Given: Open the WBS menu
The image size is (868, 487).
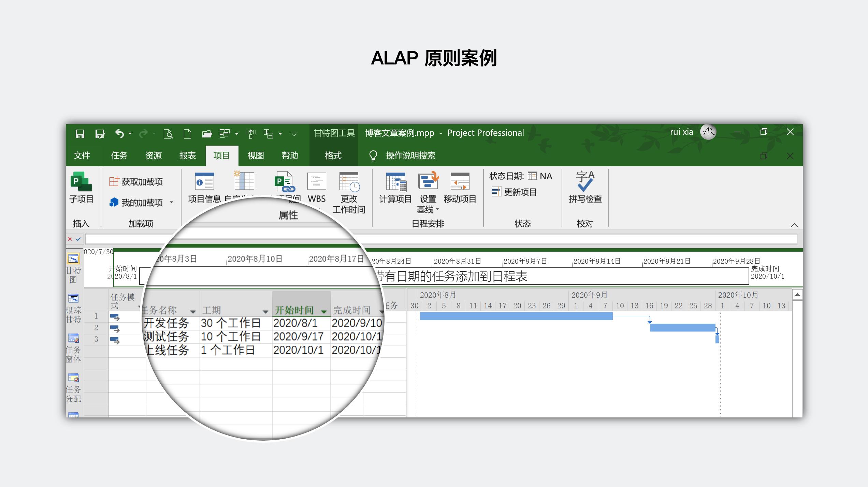Looking at the screenshot, I should (x=317, y=188).
